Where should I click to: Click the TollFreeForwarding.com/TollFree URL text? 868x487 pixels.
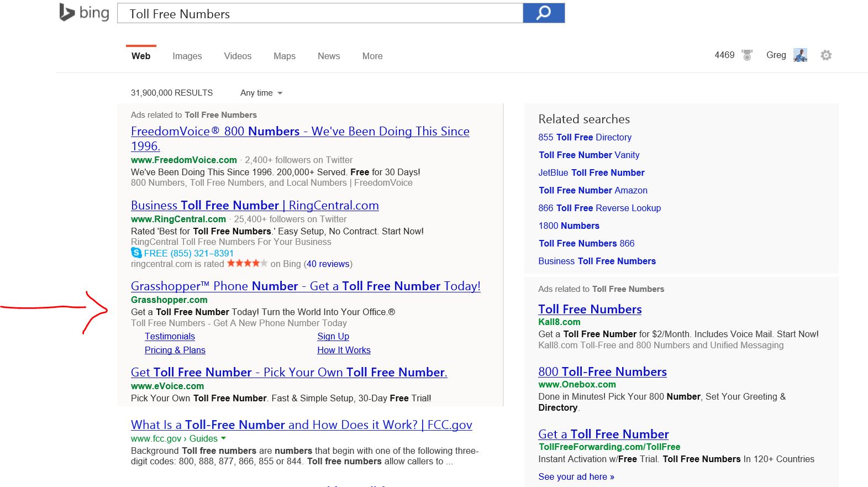(x=609, y=447)
